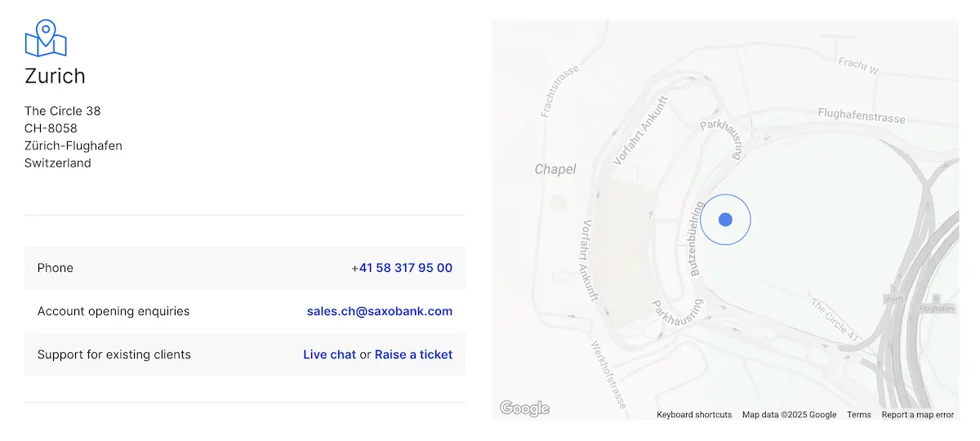The height and width of the screenshot is (441, 980).
Task: Click the Flughafen station marker on map
Action: click(936, 304)
